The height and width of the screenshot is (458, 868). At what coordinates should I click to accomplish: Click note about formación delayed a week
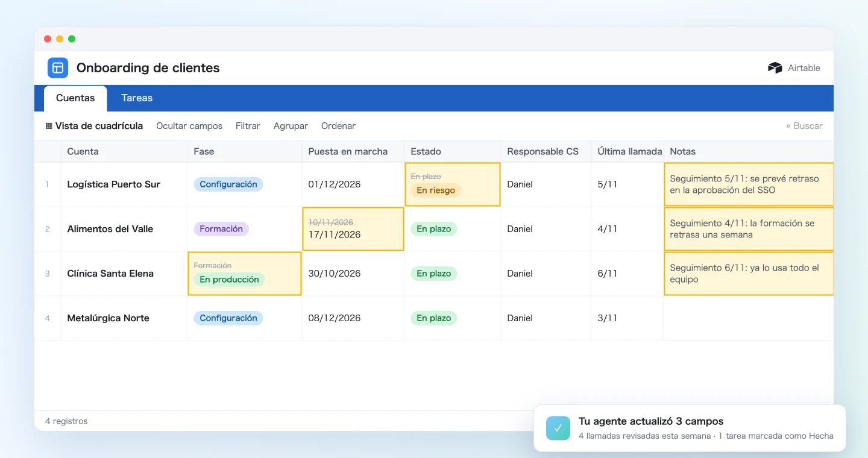(x=749, y=229)
